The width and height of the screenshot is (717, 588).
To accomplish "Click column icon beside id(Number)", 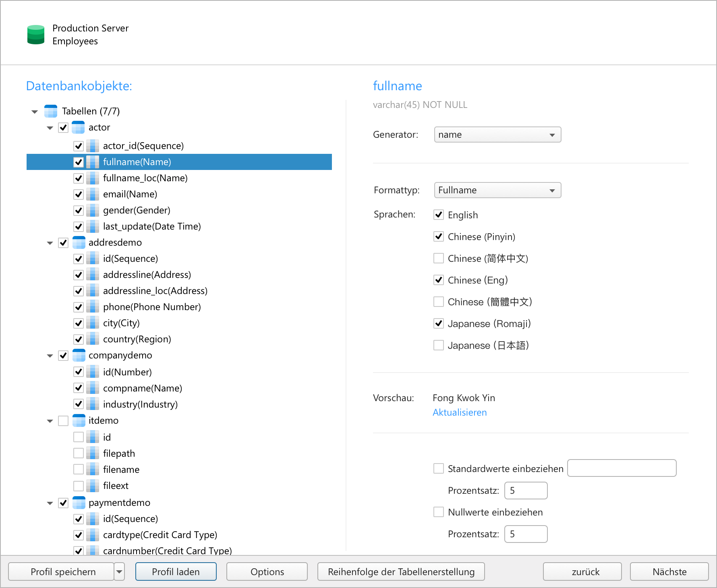I will click(93, 372).
